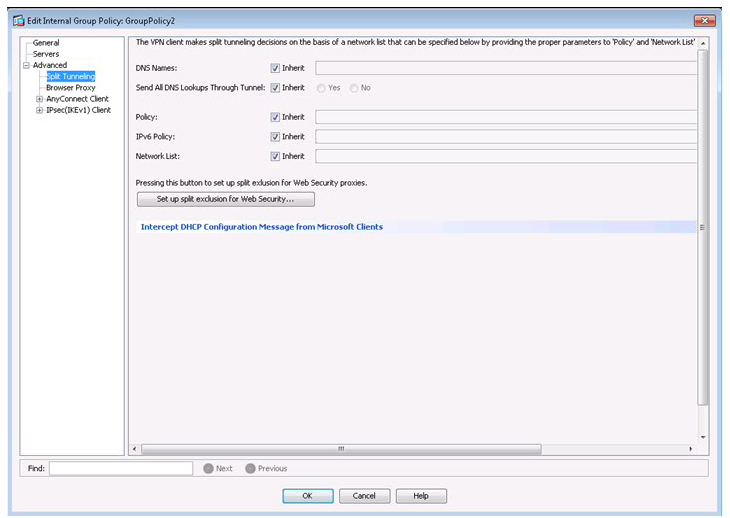Confirm the dialog with OK
Screen dimensions: 730x518
tap(308, 496)
